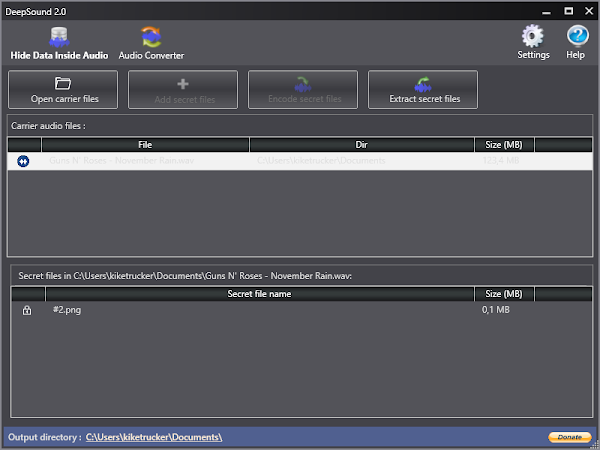The image size is (600, 450).
Task: Click the 123,4 MB size cell
Action: (501, 161)
